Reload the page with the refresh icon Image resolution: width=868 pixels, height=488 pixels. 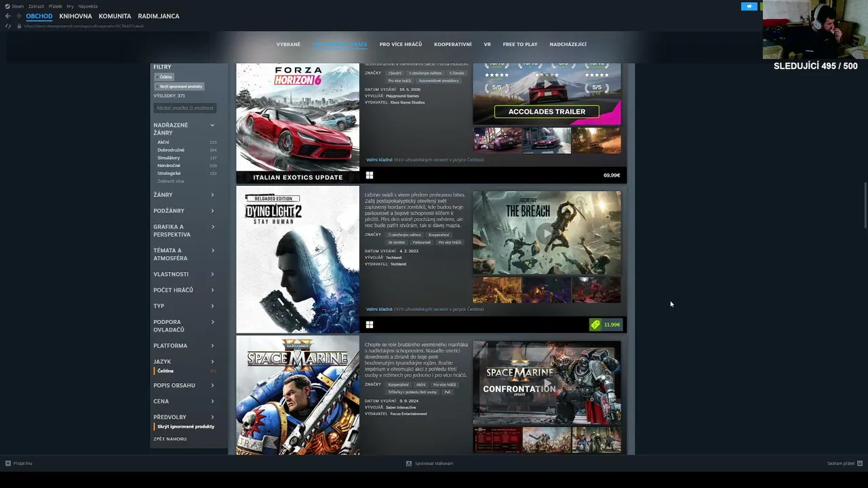click(x=8, y=26)
